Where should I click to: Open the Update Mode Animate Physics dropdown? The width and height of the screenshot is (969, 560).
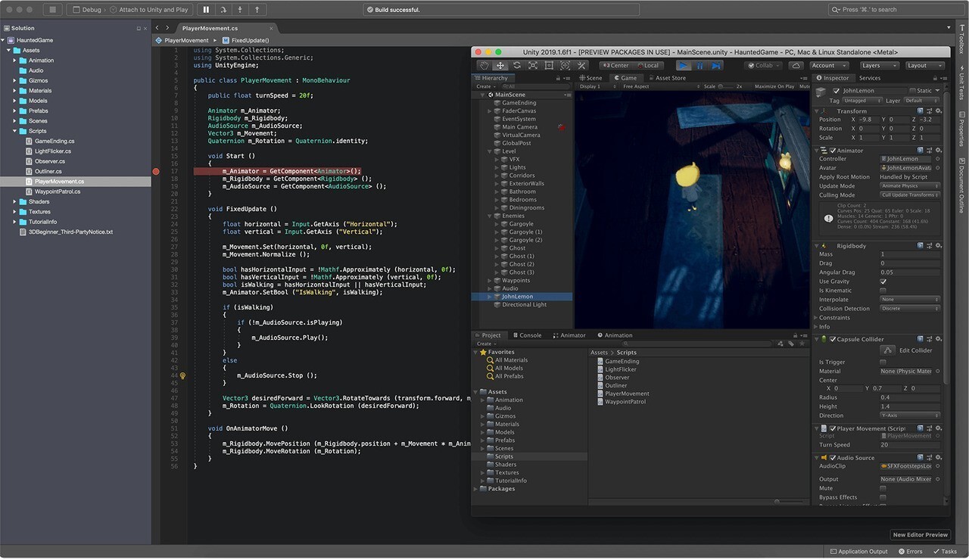910,186
